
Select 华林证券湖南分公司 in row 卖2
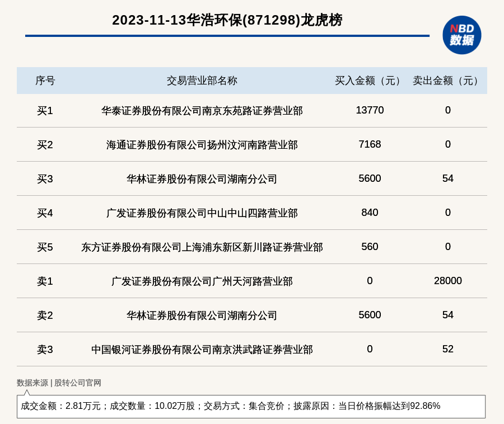click(202, 315)
